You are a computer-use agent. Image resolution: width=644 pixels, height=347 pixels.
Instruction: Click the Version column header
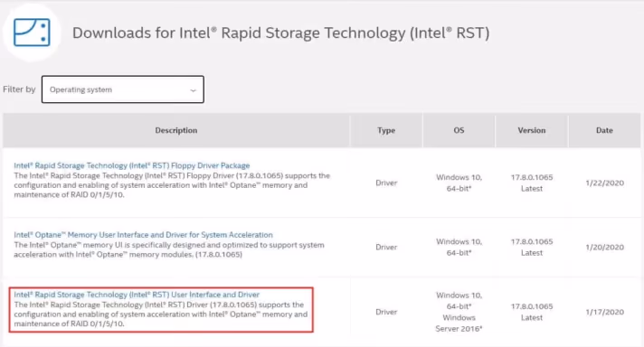point(532,130)
